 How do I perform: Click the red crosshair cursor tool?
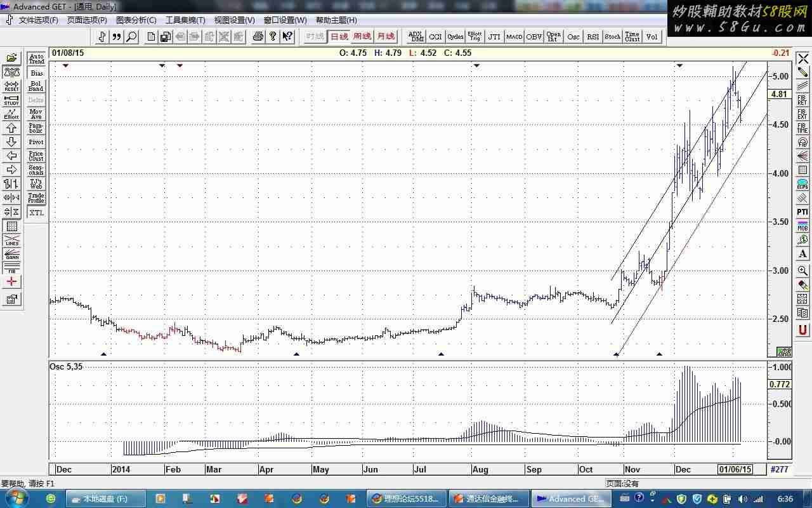point(11,282)
